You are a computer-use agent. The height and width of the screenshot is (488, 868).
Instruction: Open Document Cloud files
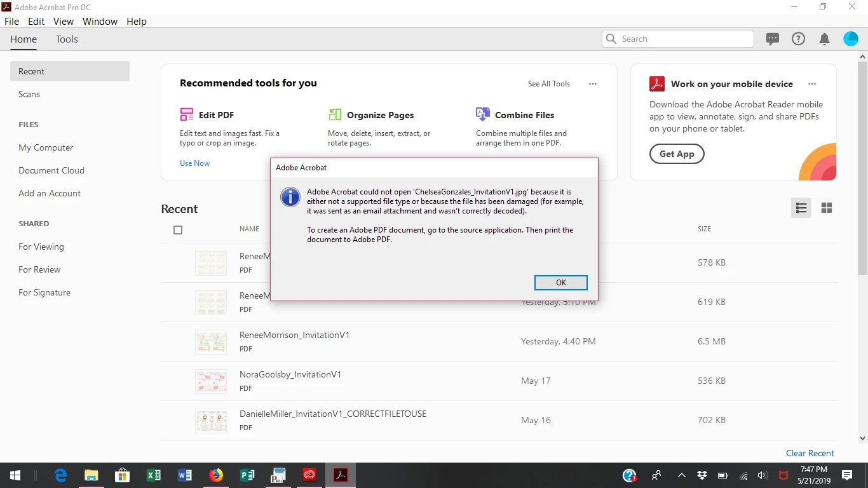tap(51, 170)
